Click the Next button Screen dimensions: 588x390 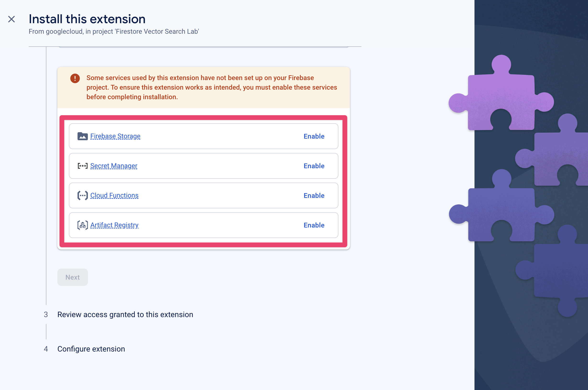click(72, 277)
